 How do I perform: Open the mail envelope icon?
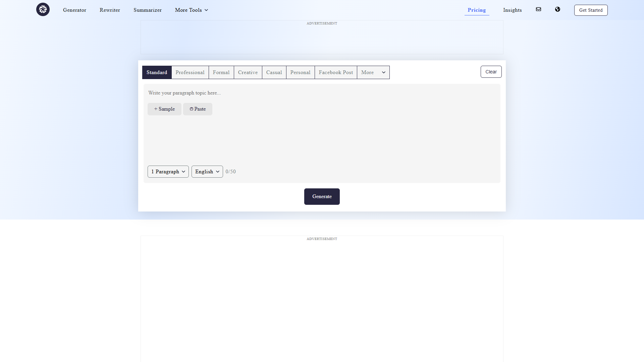click(x=538, y=9)
